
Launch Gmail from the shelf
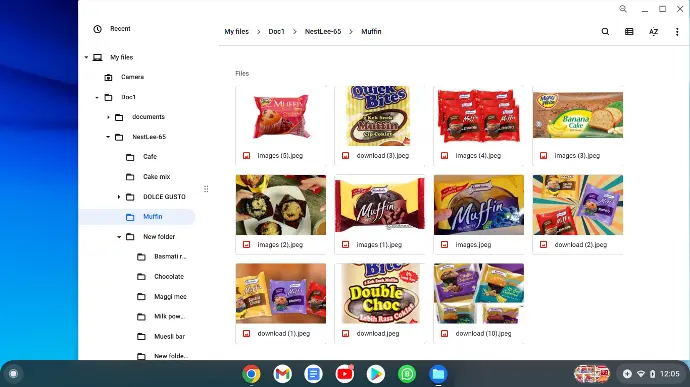click(282, 374)
